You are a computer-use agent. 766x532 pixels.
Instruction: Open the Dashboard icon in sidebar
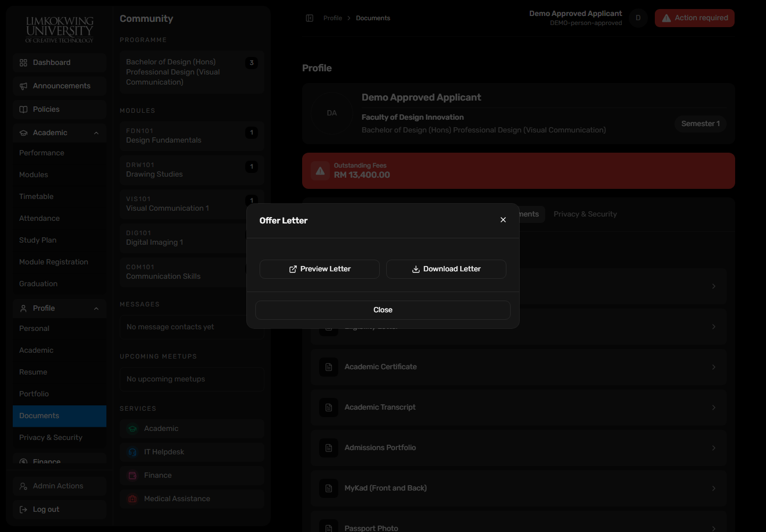tap(23, 63)
